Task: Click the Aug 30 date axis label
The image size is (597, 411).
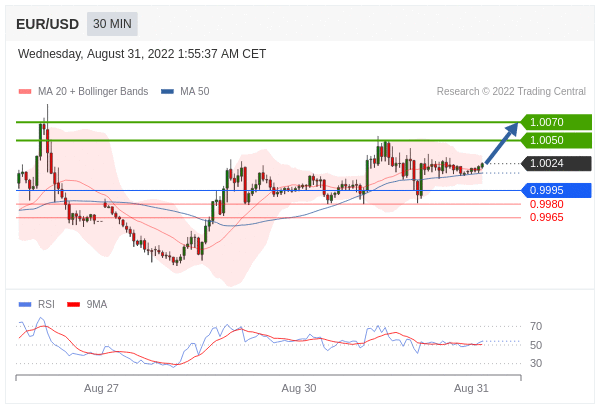Action: pos(299,388)
